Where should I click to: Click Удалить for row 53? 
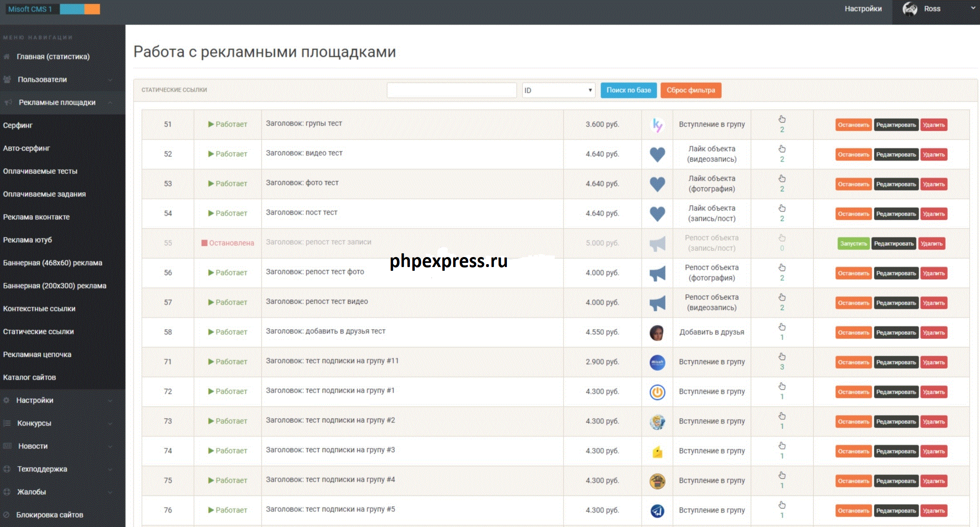[933, 184]
